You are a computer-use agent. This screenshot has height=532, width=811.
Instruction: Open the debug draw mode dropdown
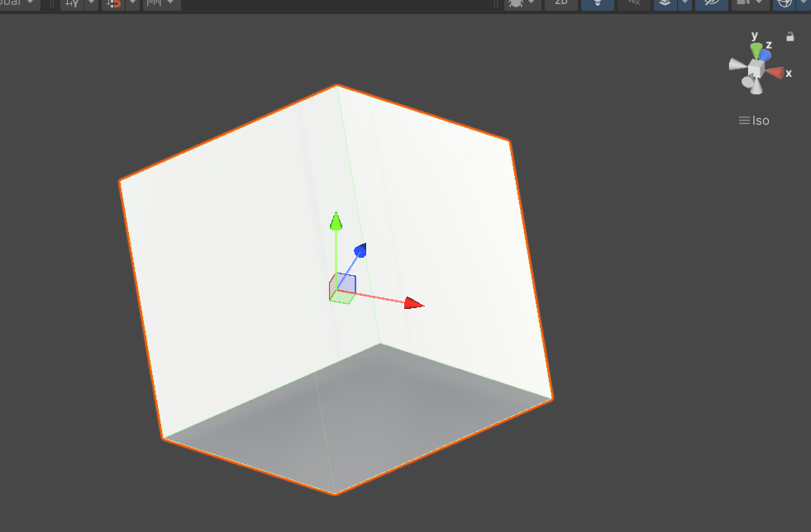[522, 3]
